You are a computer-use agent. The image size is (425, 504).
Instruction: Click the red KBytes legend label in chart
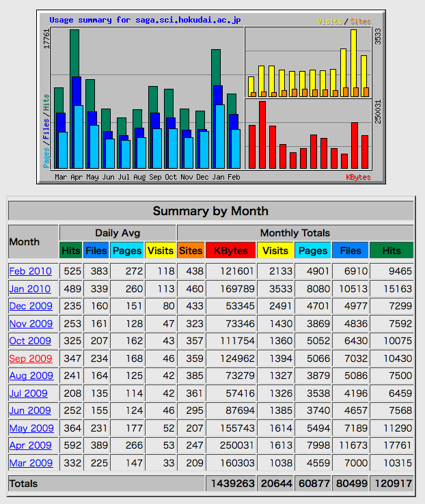[358, 177]
